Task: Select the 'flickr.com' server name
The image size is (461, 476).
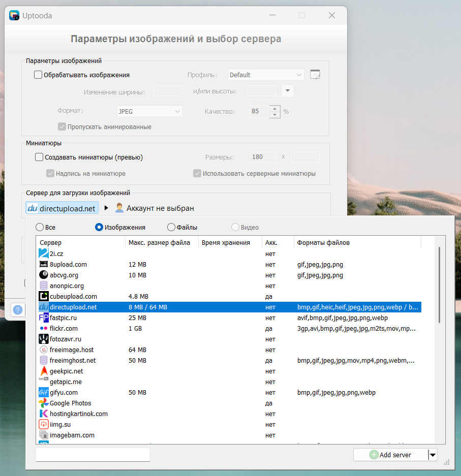Action: coord(64,328)
